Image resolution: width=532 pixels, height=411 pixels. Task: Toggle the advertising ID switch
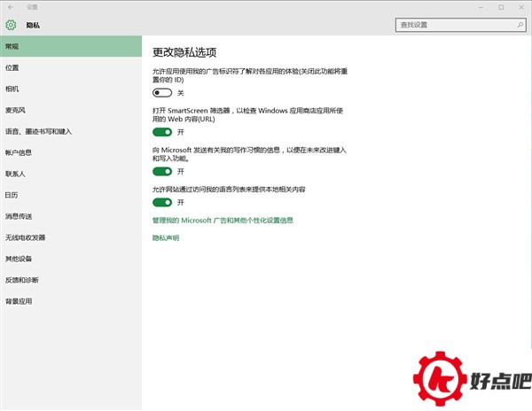tap(162, 93)
